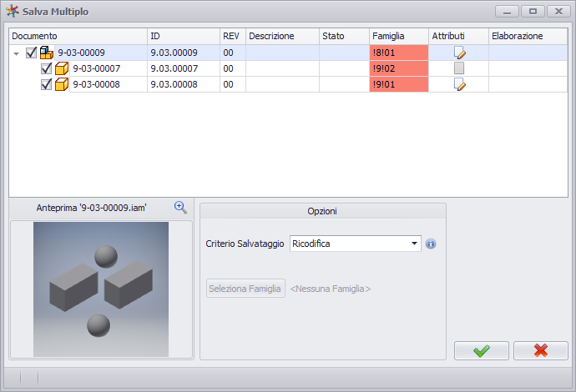576x392 pixels.
Task: Click the Opzioni panel header
Action: (322, 211)
